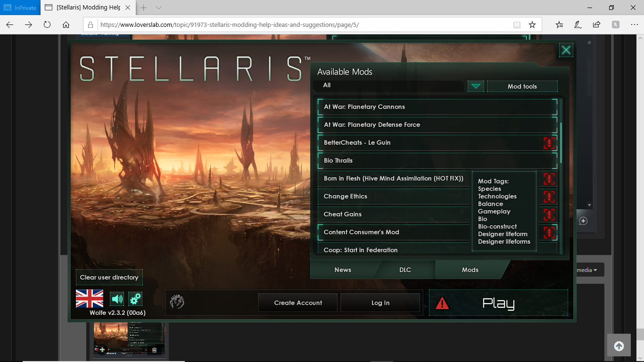Add notes to this page

[x=578, y=25]
